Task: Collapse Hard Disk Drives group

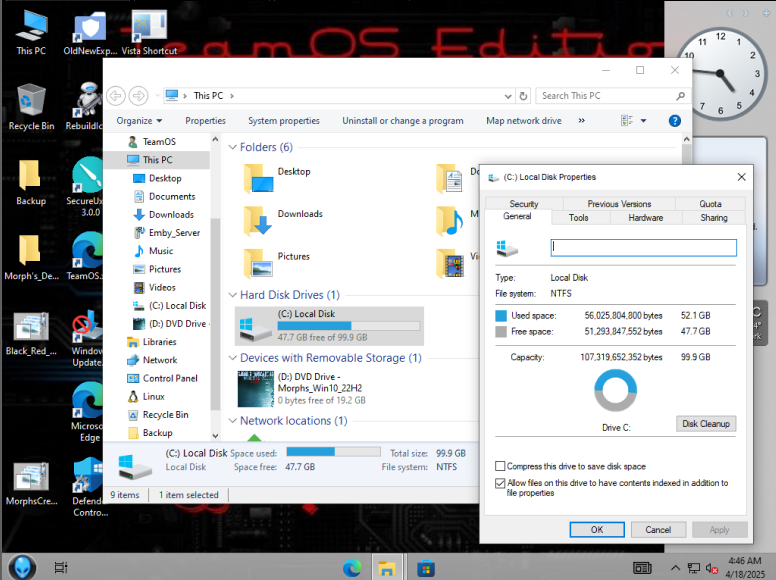Action: click(232, 295)
